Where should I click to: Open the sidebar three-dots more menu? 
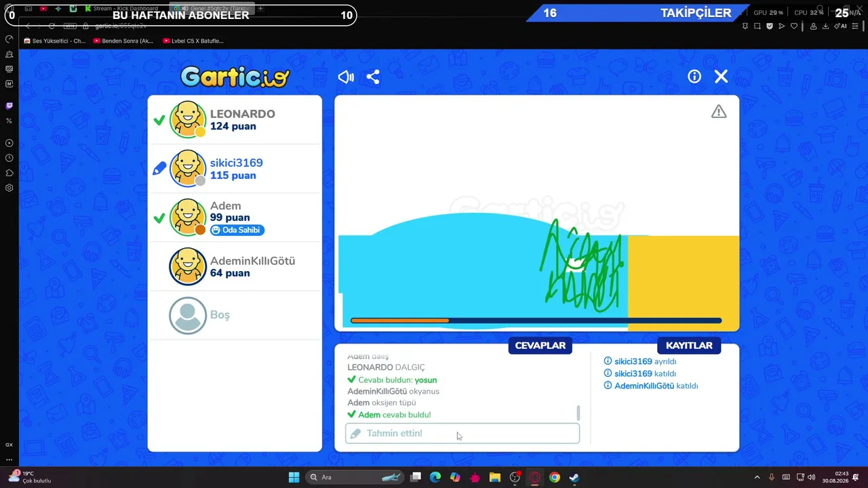pyautogui.click(x=9, y=459)
